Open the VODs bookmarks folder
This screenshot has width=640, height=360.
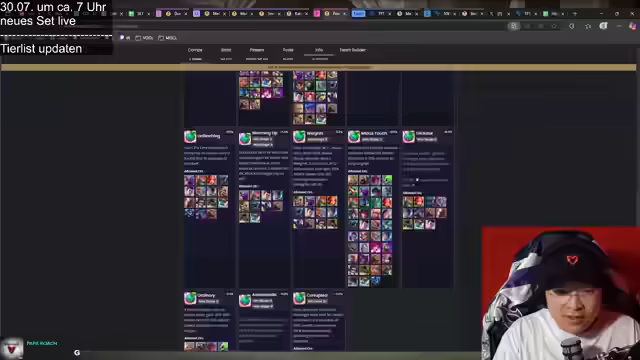coord(144,38)
